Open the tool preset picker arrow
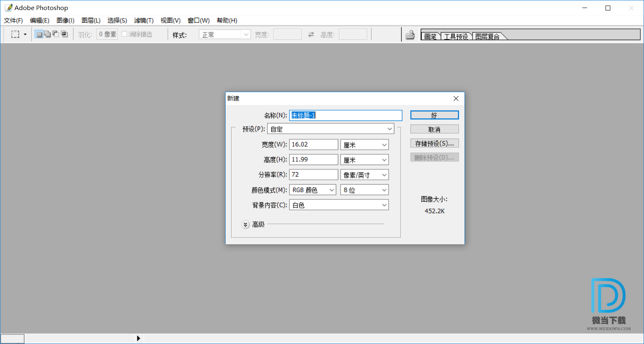 coord(25,34)
